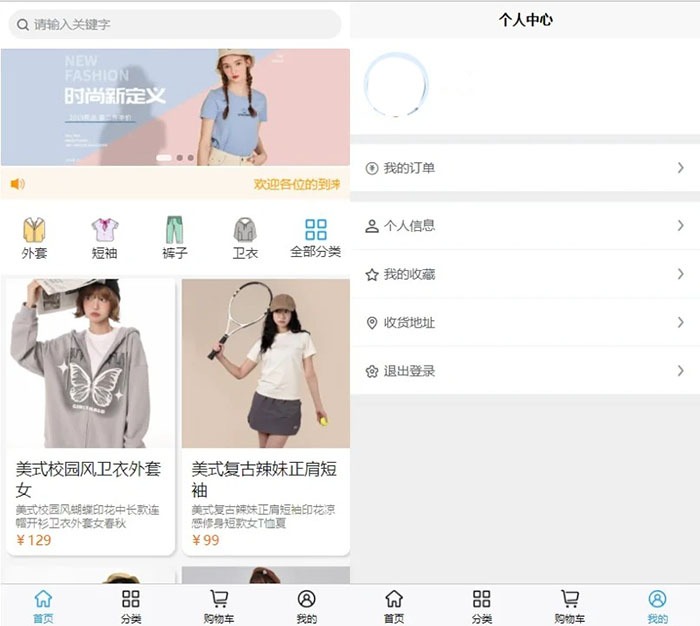The height and width of the screenshot is (626, 700).
Task: Click the speaker icon in announcement bar
Action: 17,184
